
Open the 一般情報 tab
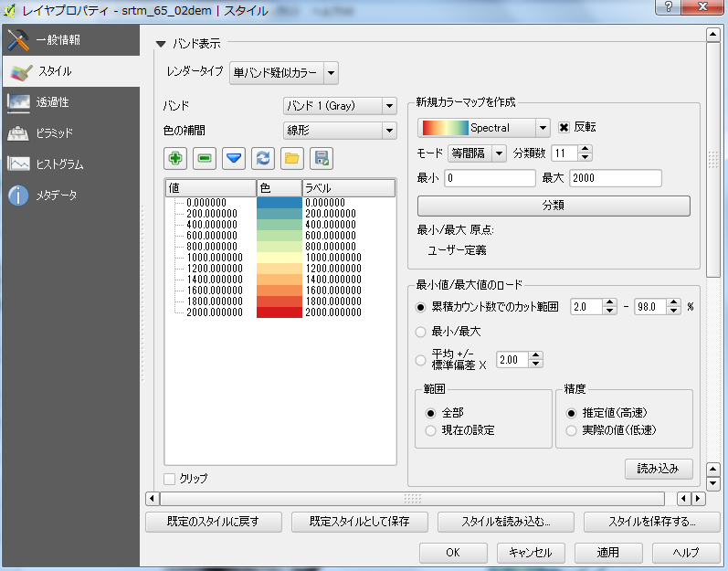71,40
